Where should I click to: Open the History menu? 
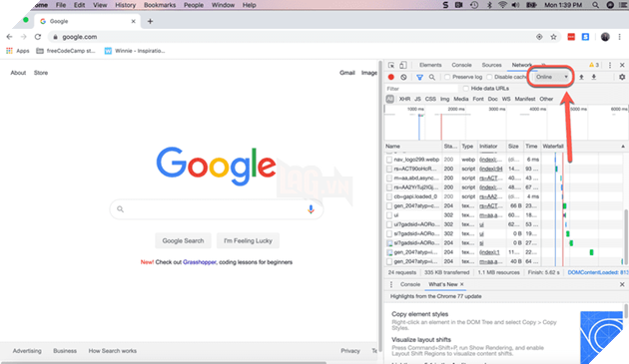coord(125,5)
